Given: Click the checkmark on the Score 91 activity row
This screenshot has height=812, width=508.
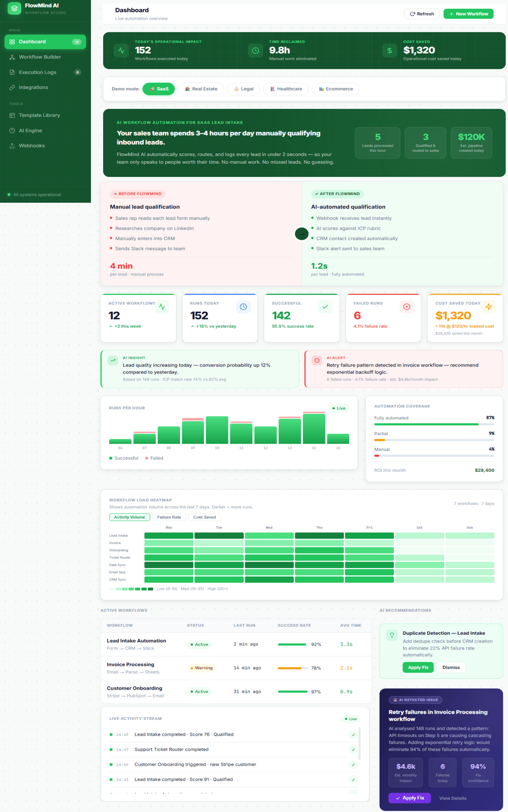Looking at the screenshot, I should pos(353,780).
